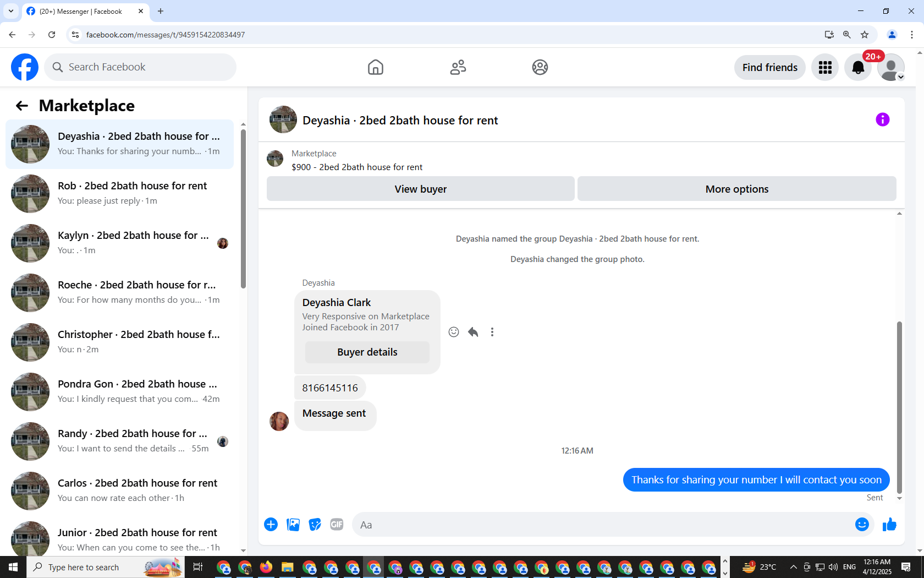Open more options for Deyashia's message
The image size is (924, 578).
492,332
